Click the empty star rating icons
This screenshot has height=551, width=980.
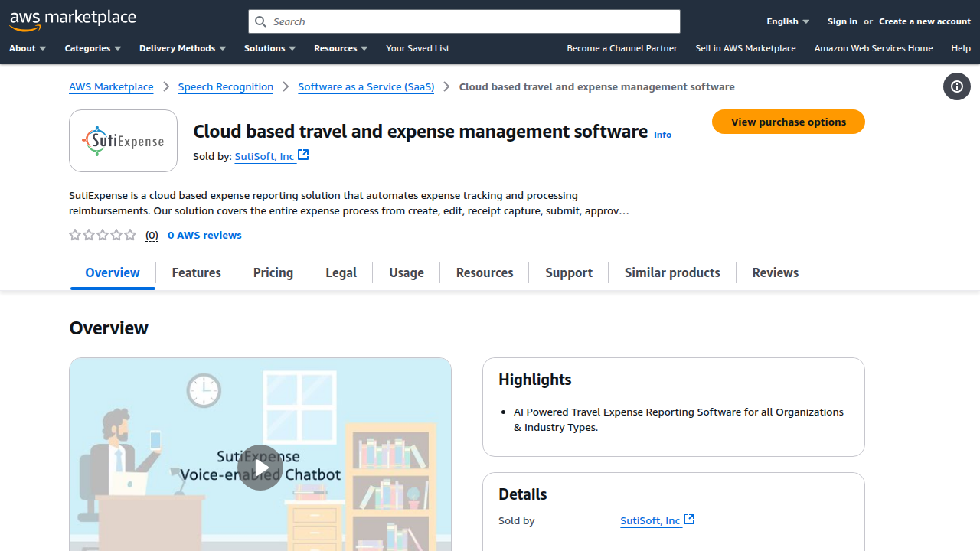coord(103,235)
